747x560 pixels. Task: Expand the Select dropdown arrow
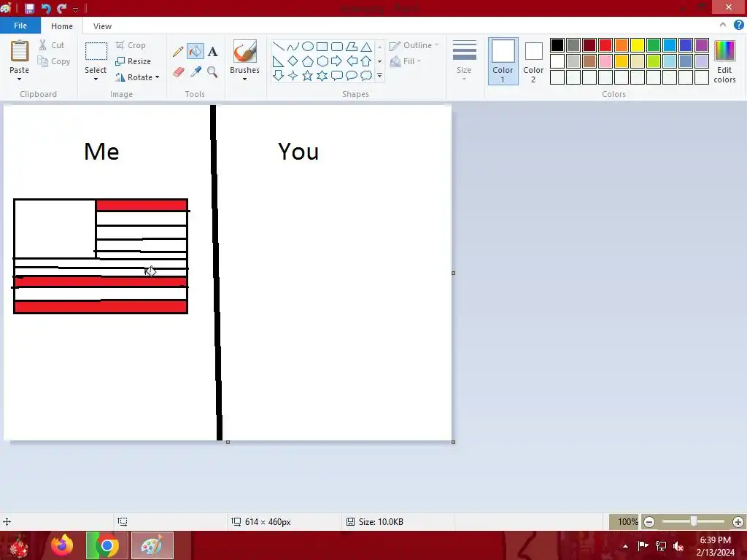96,79
